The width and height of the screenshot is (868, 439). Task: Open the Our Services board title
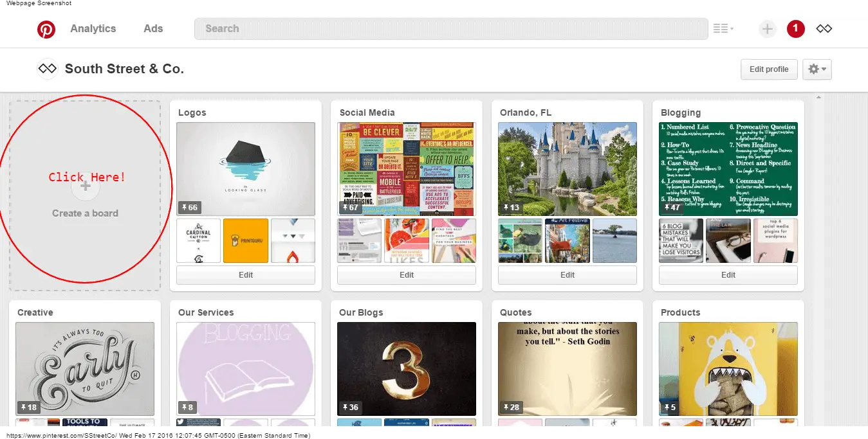click(206, 312)
